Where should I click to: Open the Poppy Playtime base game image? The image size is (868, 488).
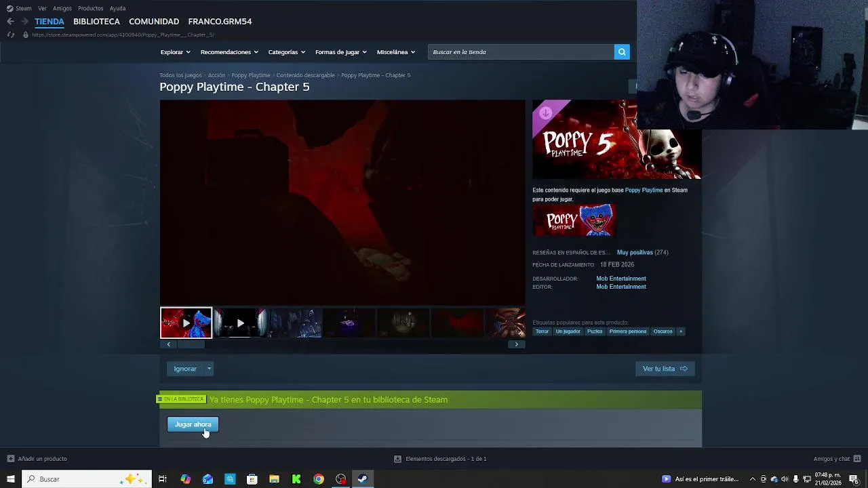574,220
